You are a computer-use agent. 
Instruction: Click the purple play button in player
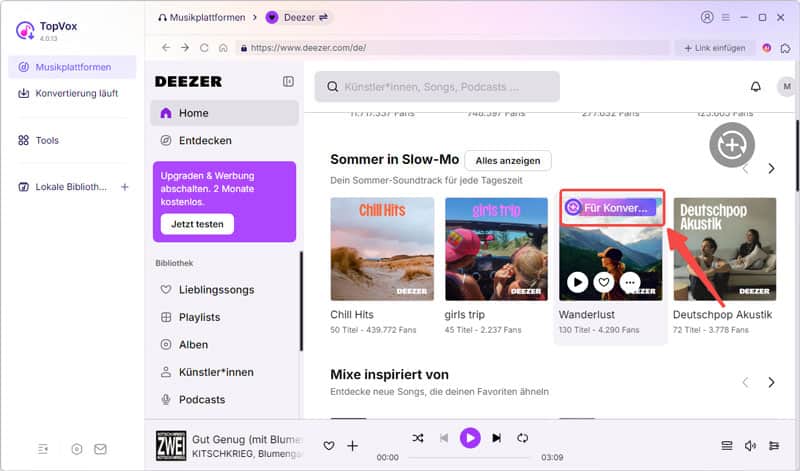[470, 438]
